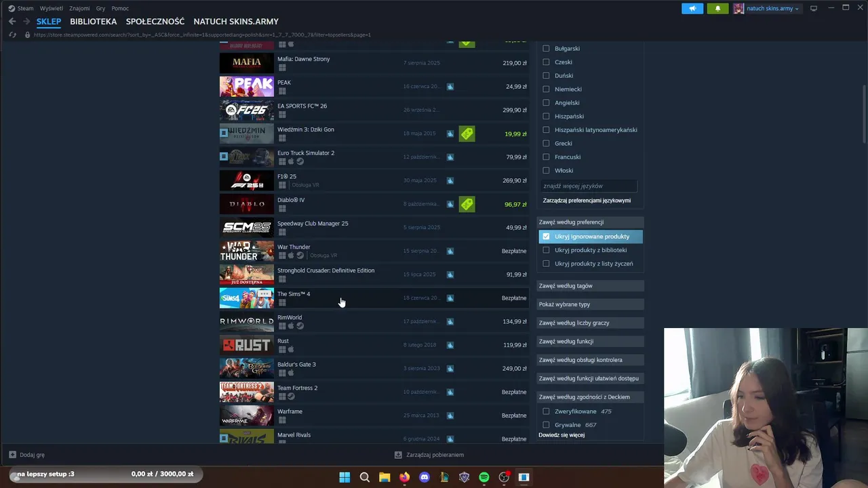Image resolution: width=868 pixels, height=488 pixels.
Task: Open Stronghold Crusader: Definitive Edition title
Action: [x=325, y=270]
